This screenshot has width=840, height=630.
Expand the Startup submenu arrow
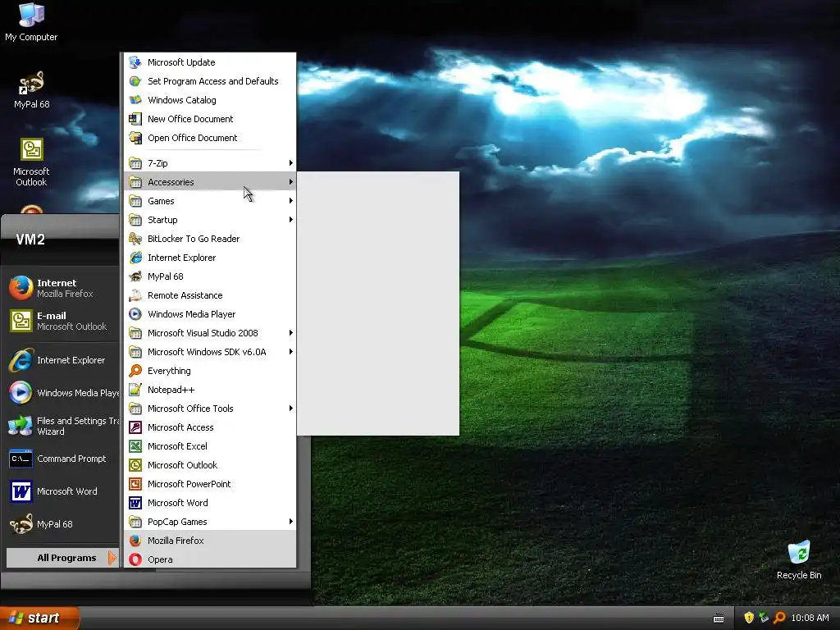coord(291,220)
